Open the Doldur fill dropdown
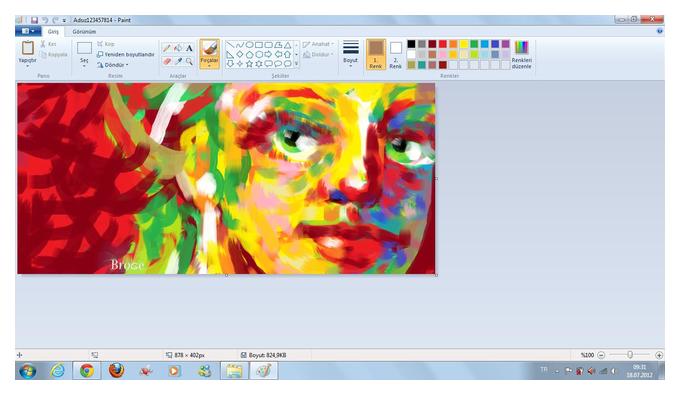Screen dimensions: 680x395 318,55
